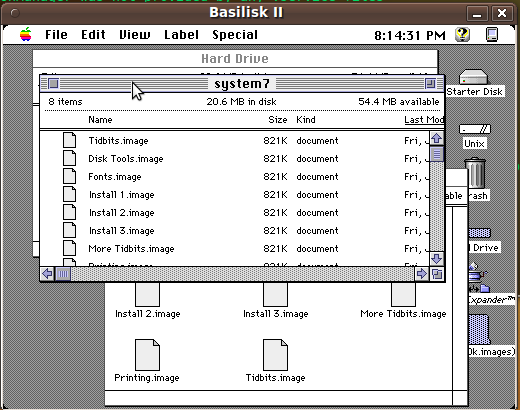Click the system7 window size box

tap(437, 274)
